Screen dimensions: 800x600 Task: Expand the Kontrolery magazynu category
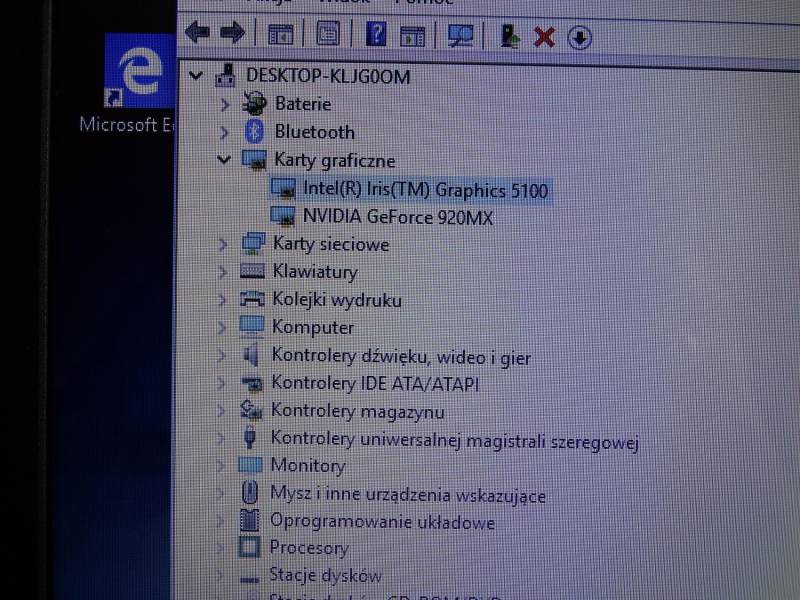click(221, 410)
